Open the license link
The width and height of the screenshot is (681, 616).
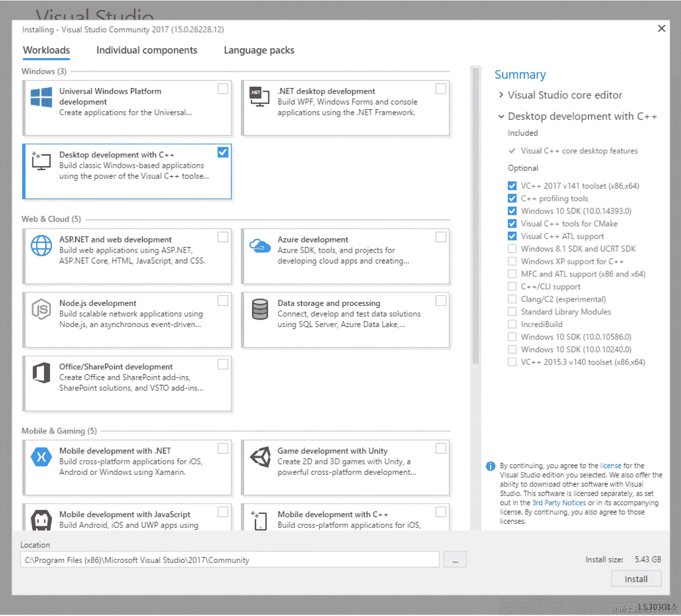point(611,466)
